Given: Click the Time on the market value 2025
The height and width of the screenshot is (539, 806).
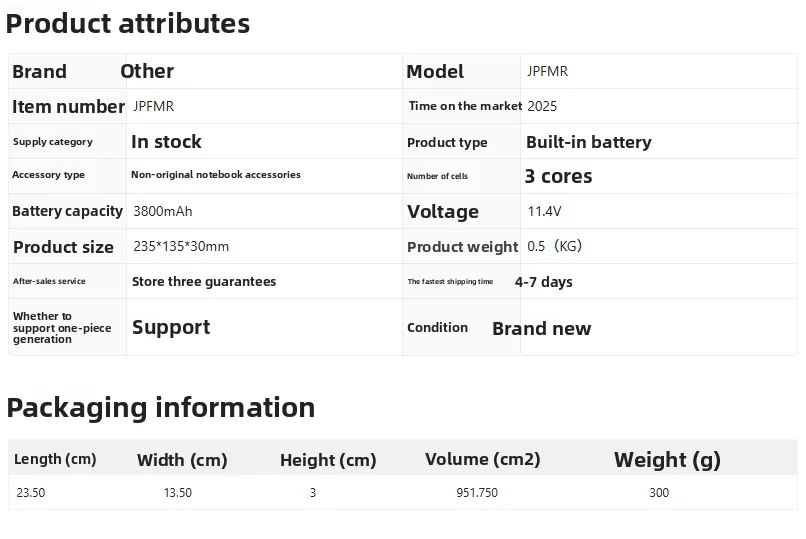Looking at the screenshot, I should [542, 106].
